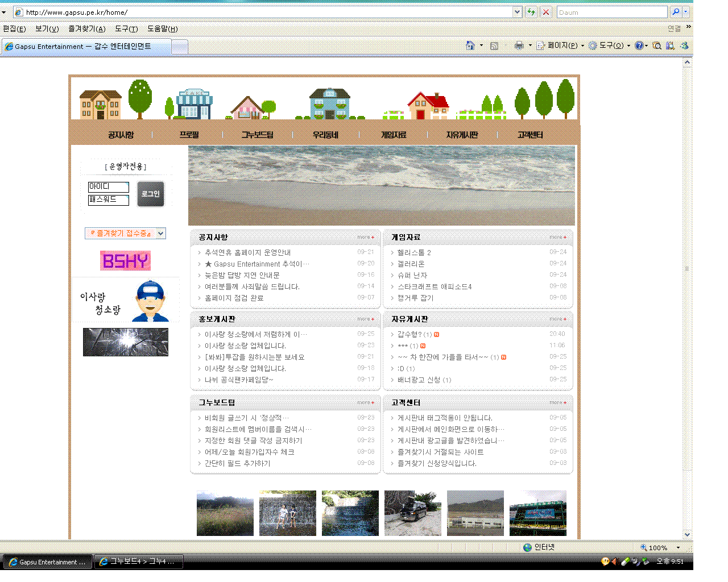The image size is (728, 582).
Task: Click the magnifier search icon beside Daum box
Action: click(x=676, y=12)
